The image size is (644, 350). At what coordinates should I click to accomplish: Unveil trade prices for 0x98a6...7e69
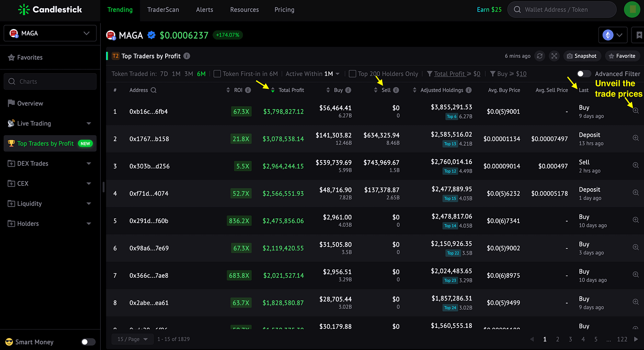pyautogui.click(x=636, y=247)
